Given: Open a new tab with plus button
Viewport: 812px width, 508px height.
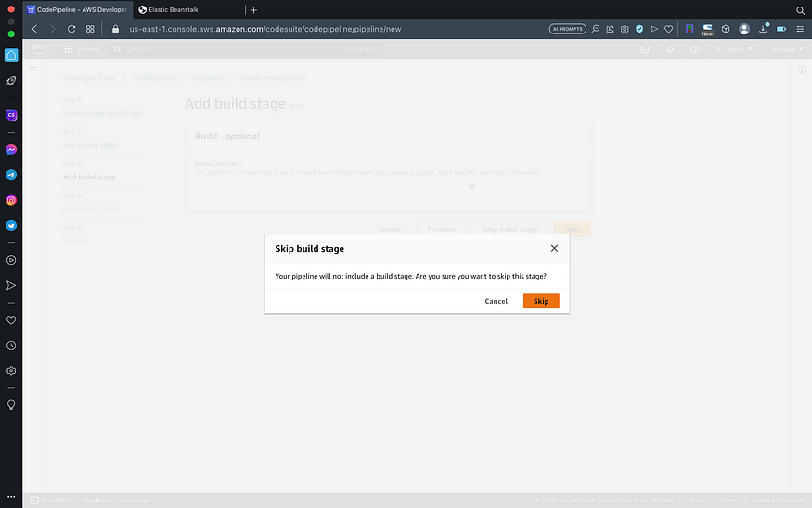Looking at the screenshot, I should click(x=253, y=10).
